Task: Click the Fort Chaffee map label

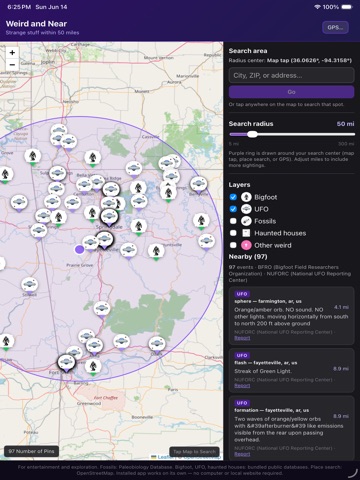Action: click(105, 398)
